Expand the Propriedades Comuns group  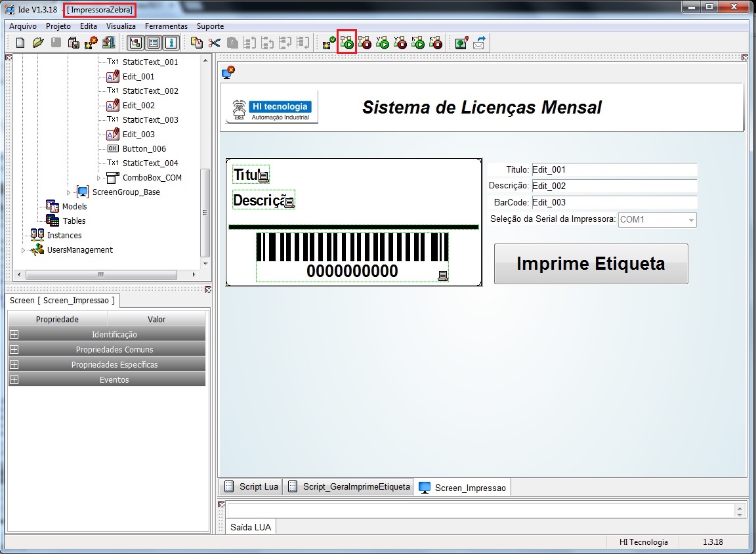tap(14, 349)
